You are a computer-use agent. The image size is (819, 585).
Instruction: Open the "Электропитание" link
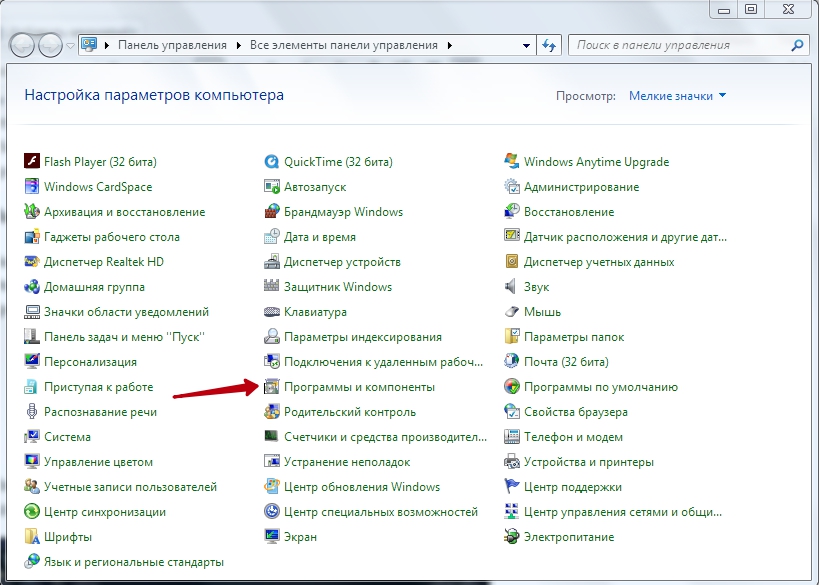click(x=569, y=537)
